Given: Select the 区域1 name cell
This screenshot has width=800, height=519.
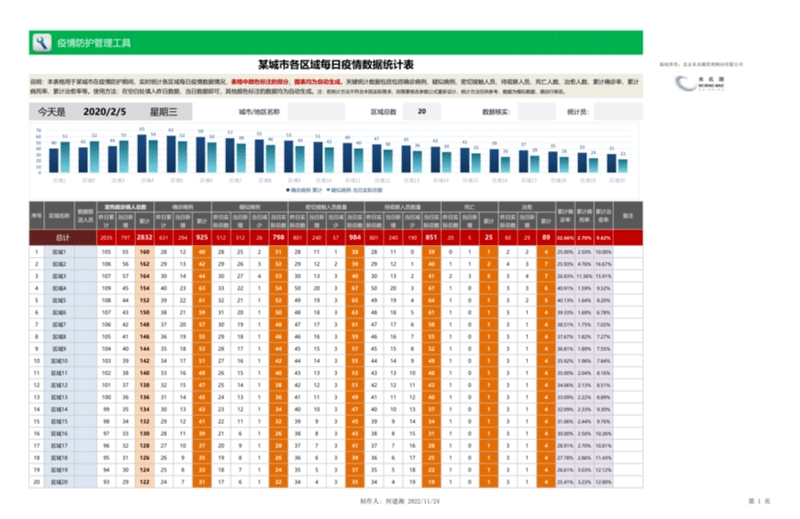Looking at the screenshot, I should click(61, 253).
